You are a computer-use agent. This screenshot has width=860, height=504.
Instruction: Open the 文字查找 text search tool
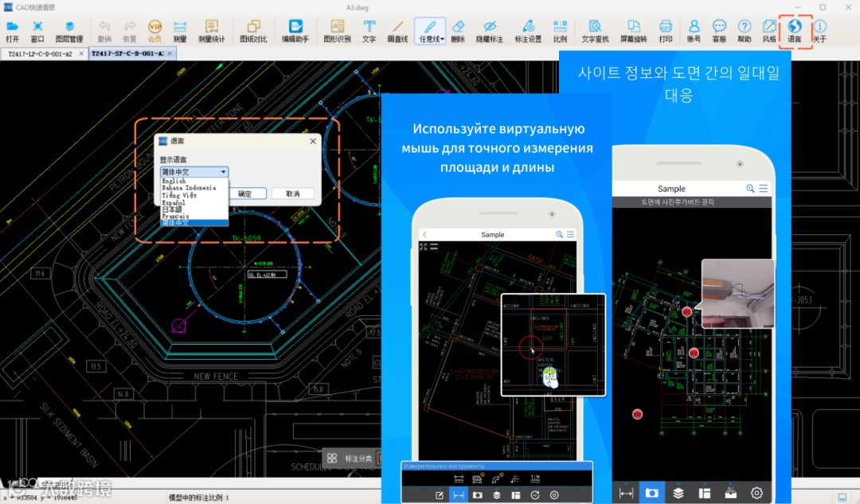click(595, 31)
